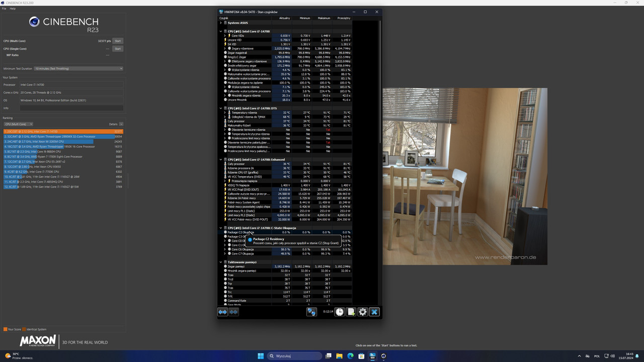Show hidden tray icons chevron
The image size is (644, 362).
(579, 356)
